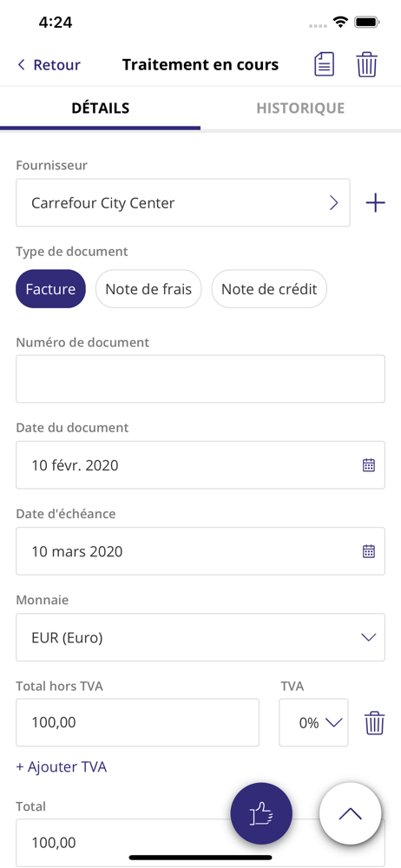The width and height of the screenshot is (401, 868).
Task: Edit the Total hors TVA amount field
Action: [137, 722]
